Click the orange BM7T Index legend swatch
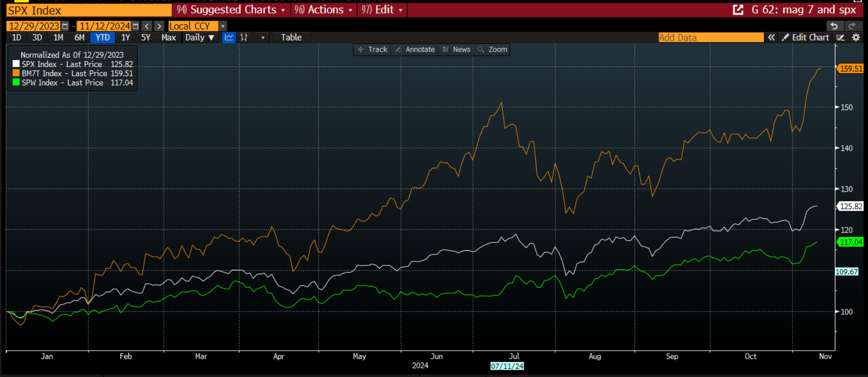868x377 pixels. coord(16,73)
